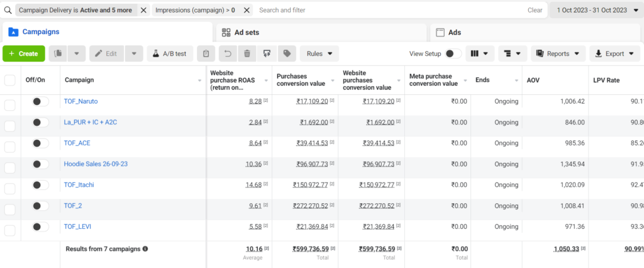Screen dimensions: 644x268
Task: Open the Edit dropdown arrow
Action: (x=134, y=53)
